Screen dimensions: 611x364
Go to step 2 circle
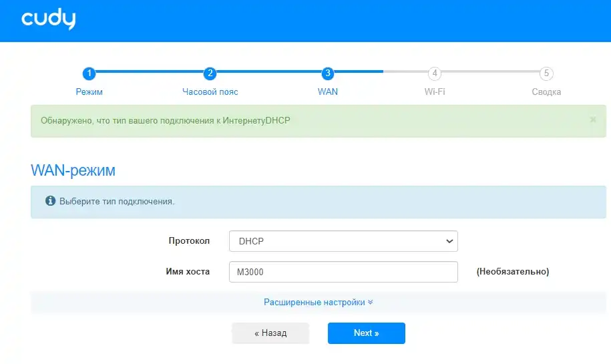[x=210, y=73]
